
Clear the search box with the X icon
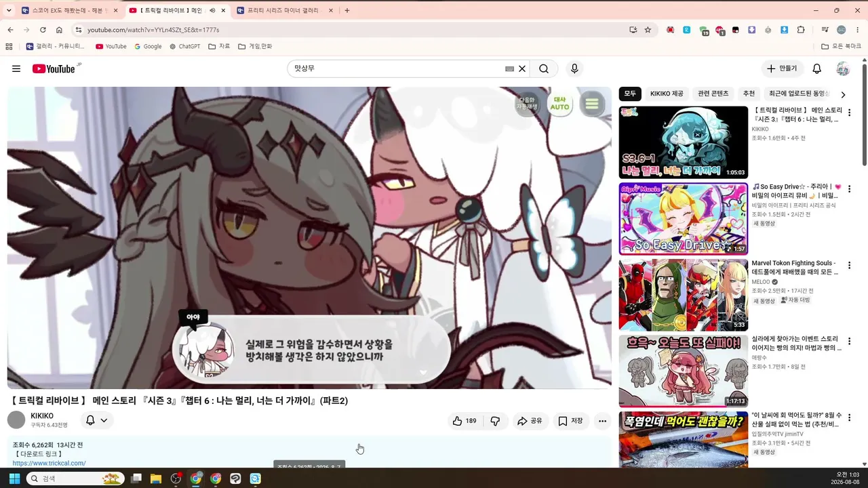click(522, 68)
